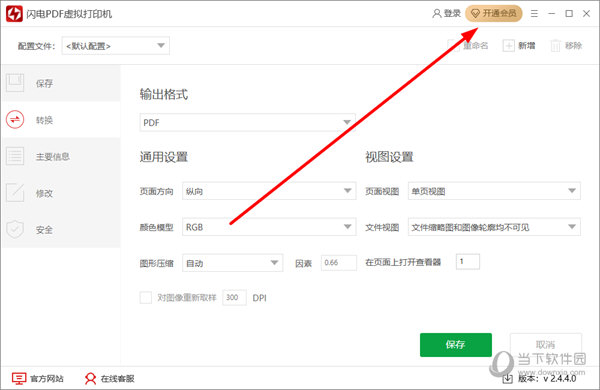Click the 在页面上打开查看器 page number field

(x=468, y=262)
